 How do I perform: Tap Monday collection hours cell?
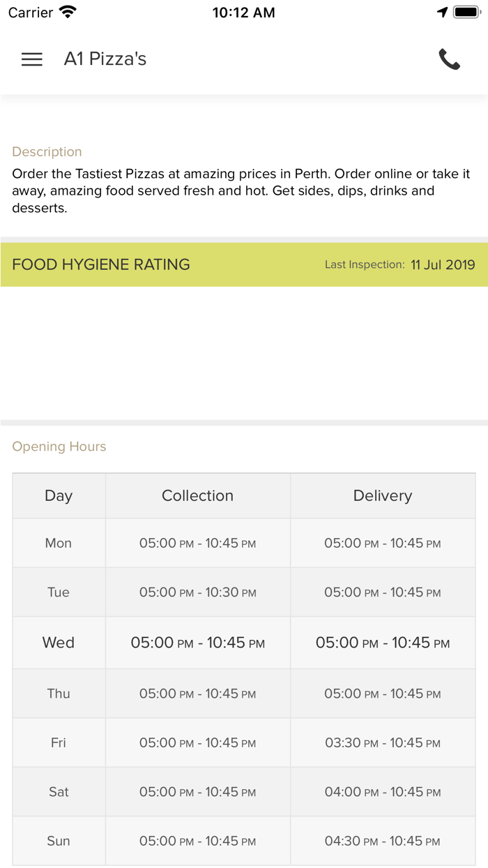(x=197, y=544)
